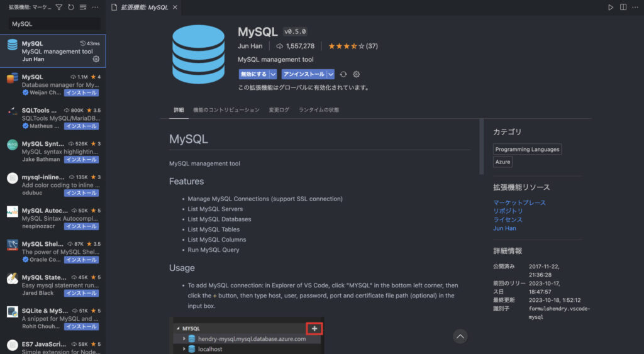Open the 無効にする dropdown arrow
This screenshot has width=644, height=354.
(x=273, y=74)
